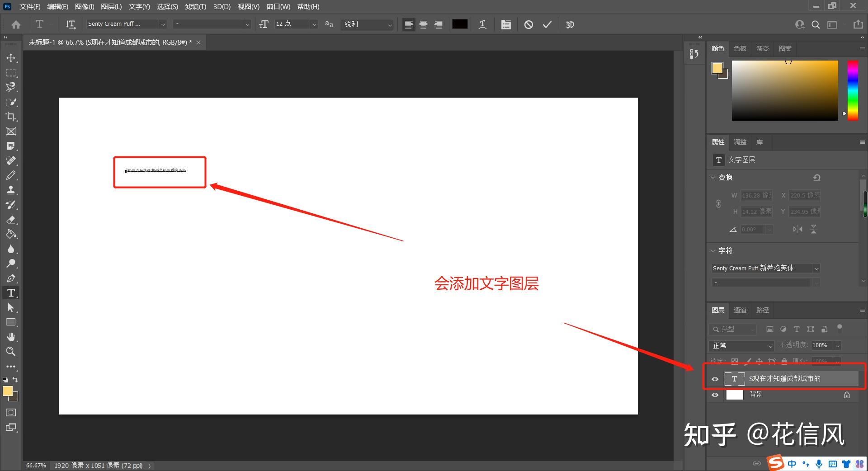Create warped text
The height and width of the screenshot is (471, 868).
click(x=483, y=24)
